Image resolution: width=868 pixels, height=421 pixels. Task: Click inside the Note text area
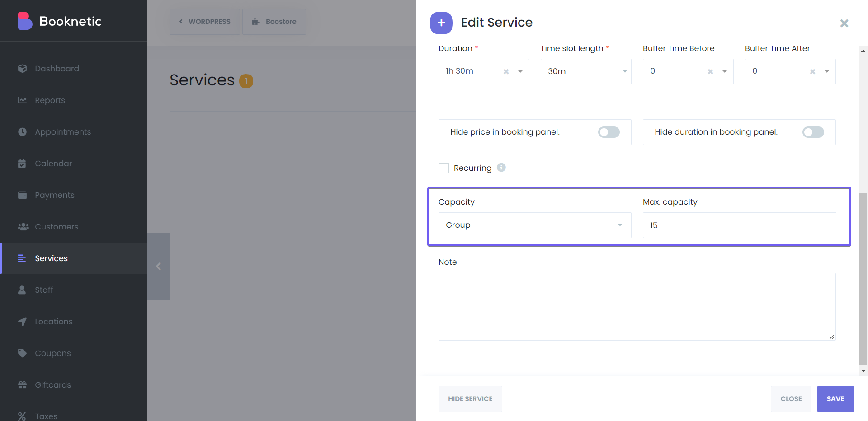[637, 307]
